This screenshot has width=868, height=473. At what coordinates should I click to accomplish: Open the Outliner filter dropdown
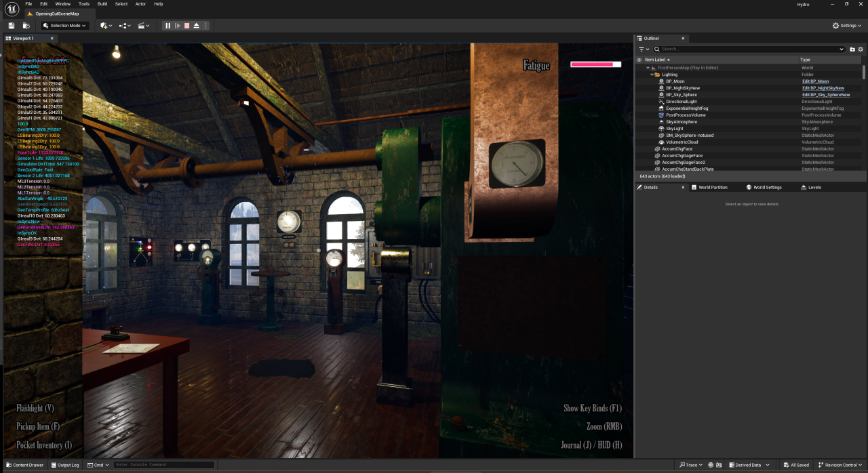(x=644, y=49)
